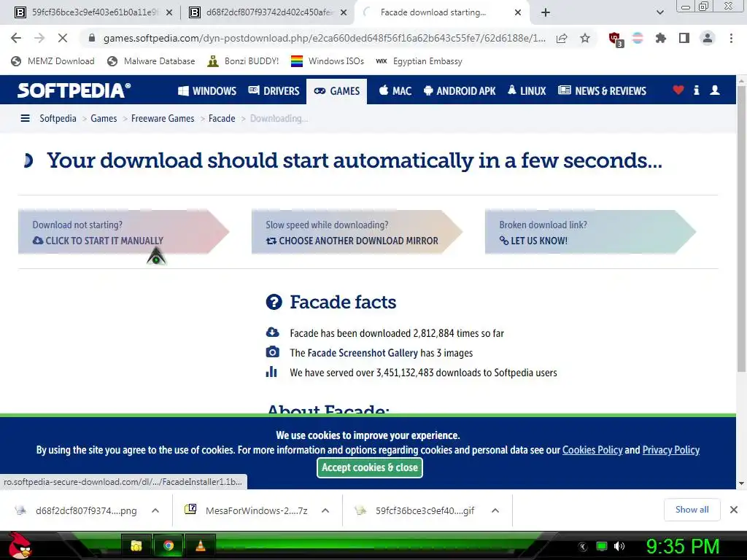
Task: Open the Malware Database bookmark
Action: pyautogui.click(x=152, y=61)
